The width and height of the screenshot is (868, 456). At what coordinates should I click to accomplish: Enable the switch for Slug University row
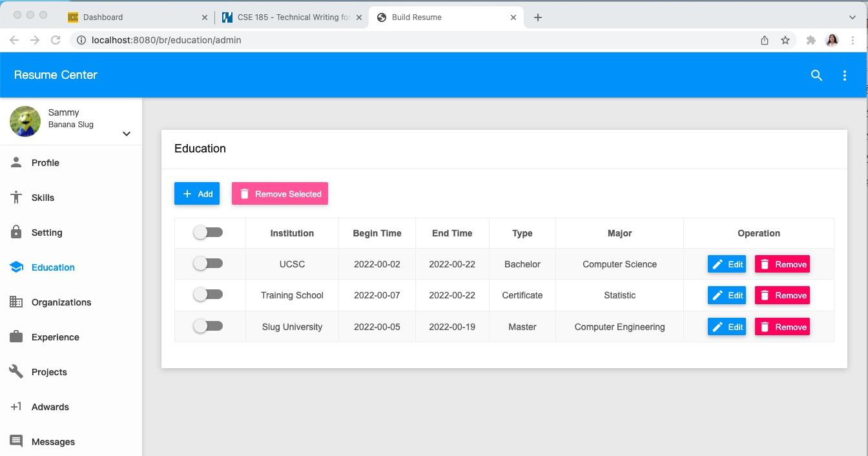pos(208,326)
